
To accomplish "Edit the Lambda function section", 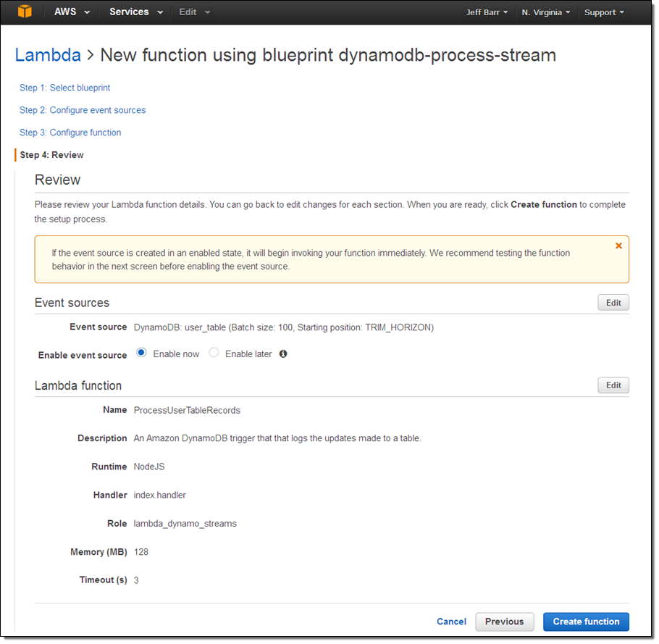I will click(x=613, y=385).
